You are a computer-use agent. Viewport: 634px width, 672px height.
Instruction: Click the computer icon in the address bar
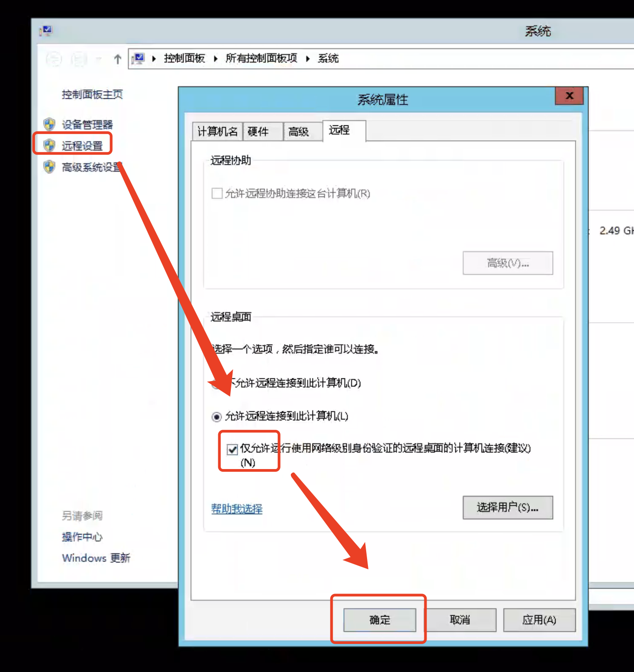[x=138, y=58]
